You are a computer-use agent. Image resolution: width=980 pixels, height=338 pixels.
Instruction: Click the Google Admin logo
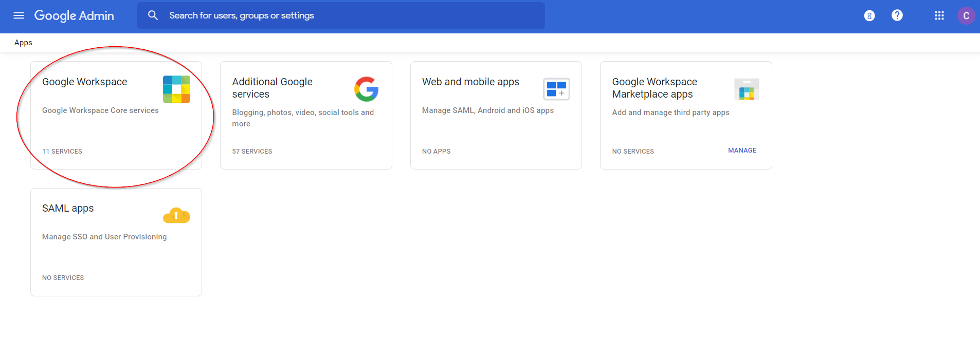[74, 16]
